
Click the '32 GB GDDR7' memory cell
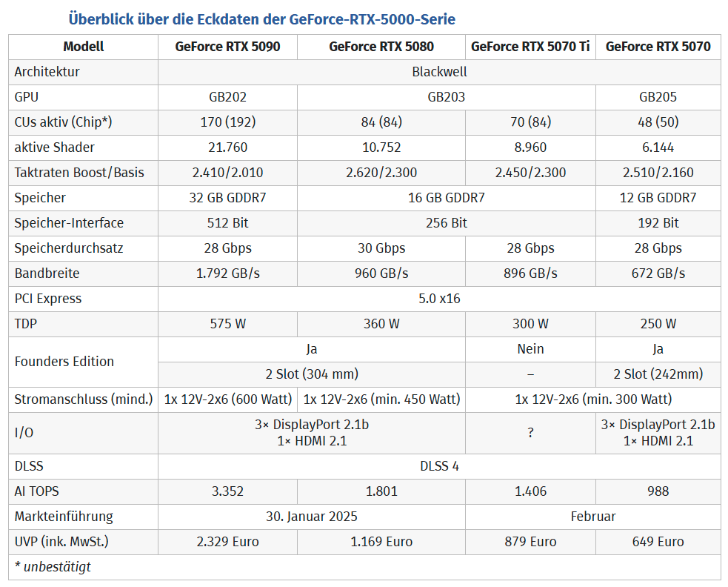(x=227, y=198)
